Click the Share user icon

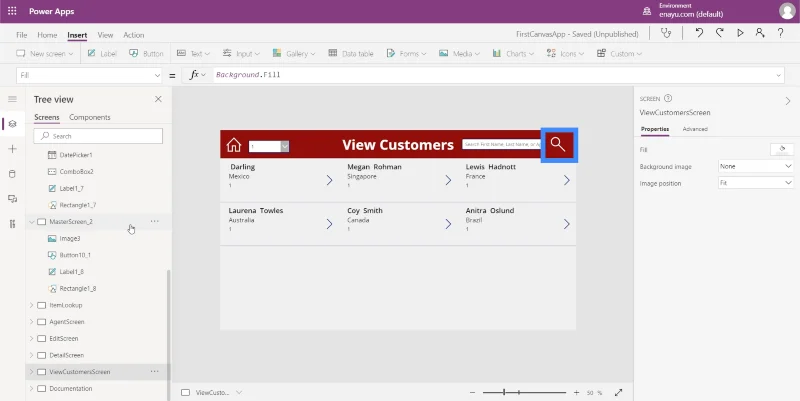point(760,33)
